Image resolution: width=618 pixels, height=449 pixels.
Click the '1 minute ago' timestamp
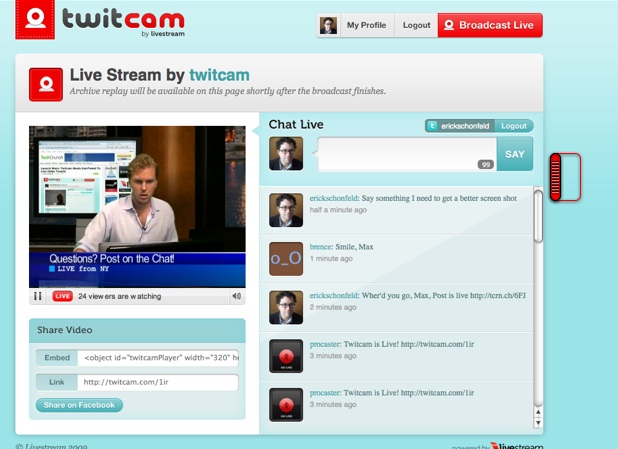coord(331,259)
